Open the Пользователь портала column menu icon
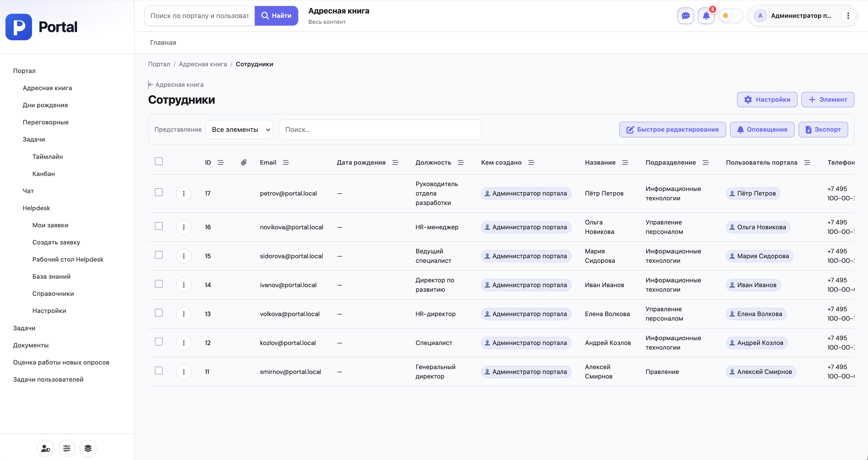 point(807,163)
